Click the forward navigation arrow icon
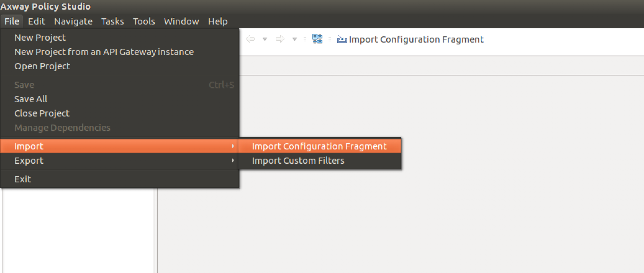This screenshot has width=644, height=273. point(280,39)
